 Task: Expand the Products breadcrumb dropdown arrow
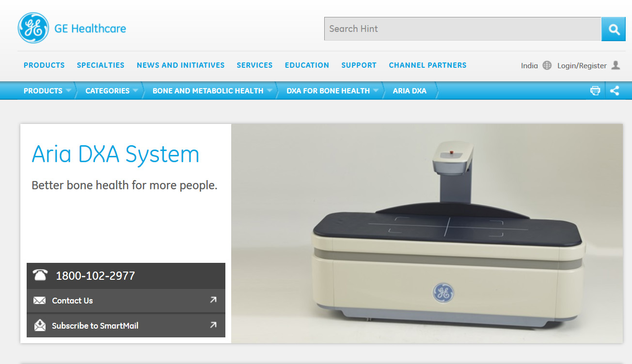(x=68, y=91)
